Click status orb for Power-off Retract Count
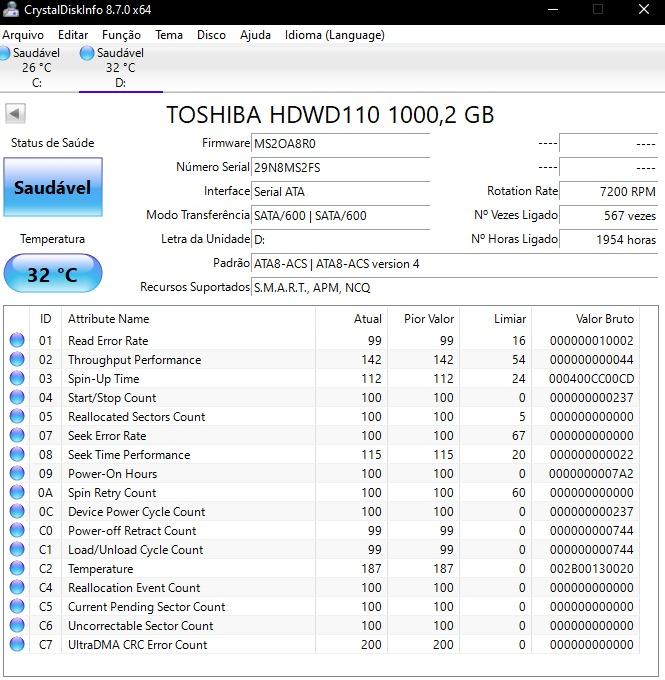Viewport: 665px width, 680px height. coord(17,530)
